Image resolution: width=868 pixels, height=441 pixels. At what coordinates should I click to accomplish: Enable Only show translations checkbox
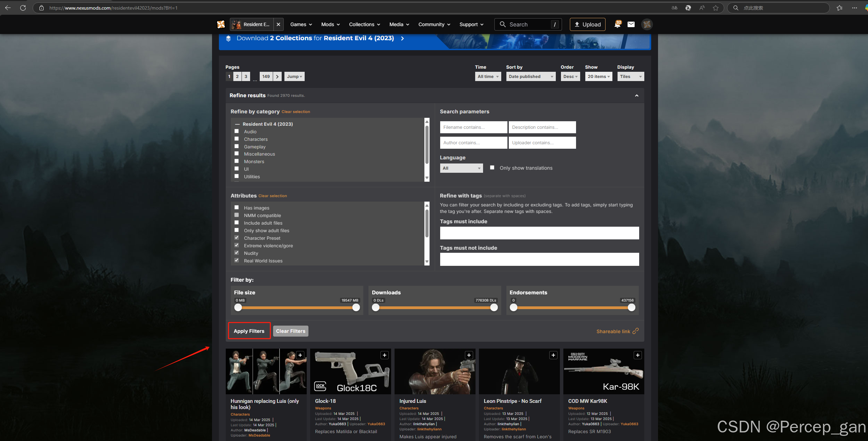492,168
